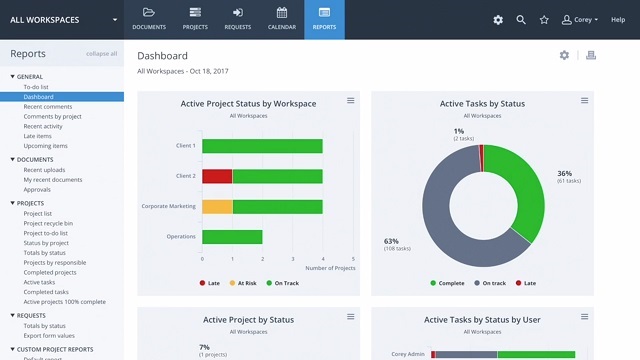The height and width of the screenshot is (360, 640).
Task: Open Recent activity report
Action: coord(43,126)
